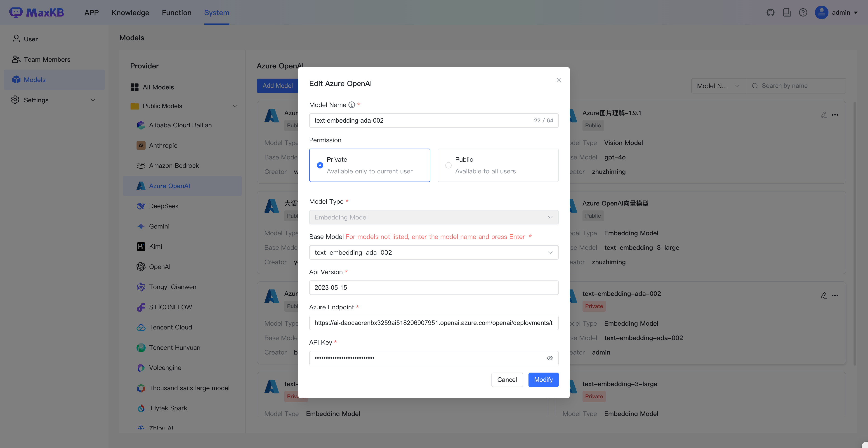
Task: Select Tongyi Qianwen provider
Action: pyautogui.click(x=182, y=287)
